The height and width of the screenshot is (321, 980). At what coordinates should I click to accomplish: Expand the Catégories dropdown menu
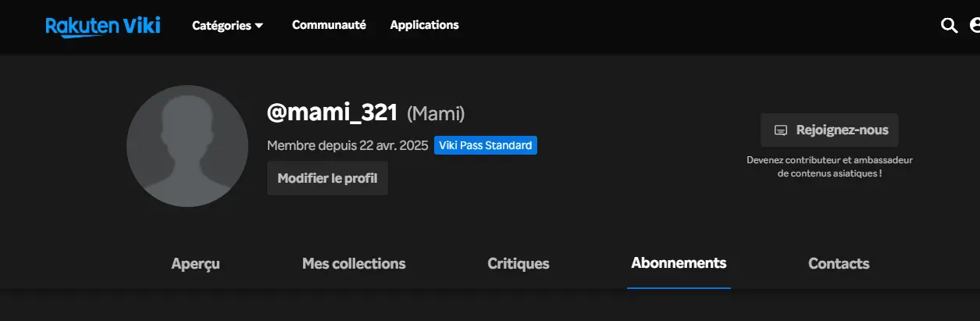pyautogui.click(x=227, y=26)
